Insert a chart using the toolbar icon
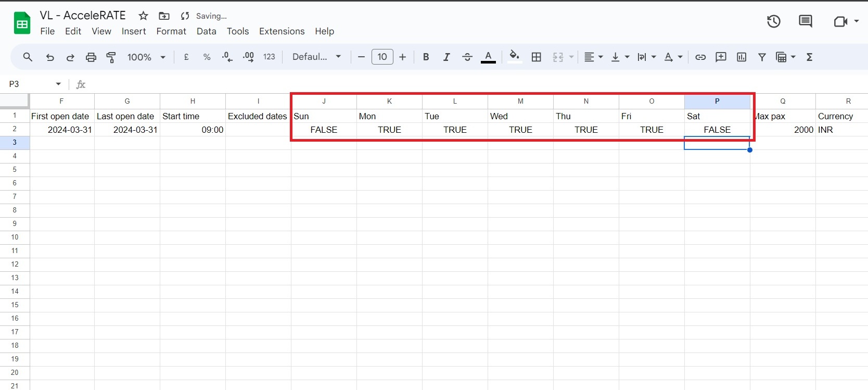 point(742,57)
